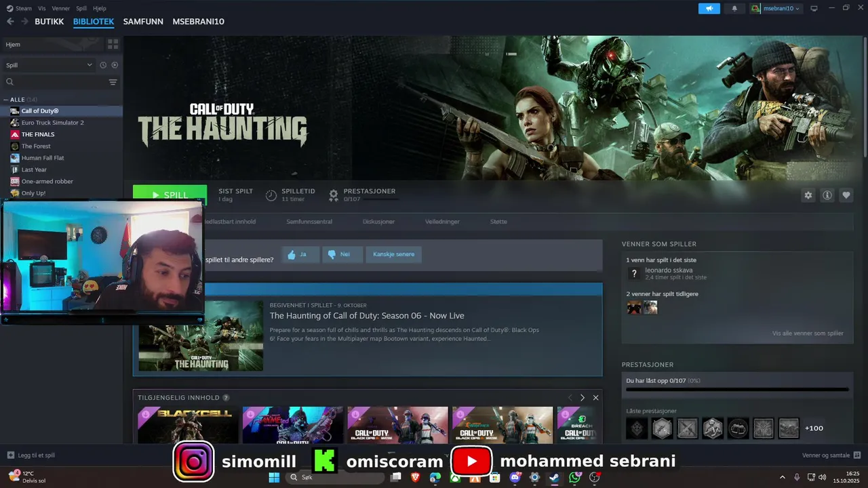This screenshot has height=488, width=868.
Task: Open Steam announcements megaphone button
Action: point(709,8)
